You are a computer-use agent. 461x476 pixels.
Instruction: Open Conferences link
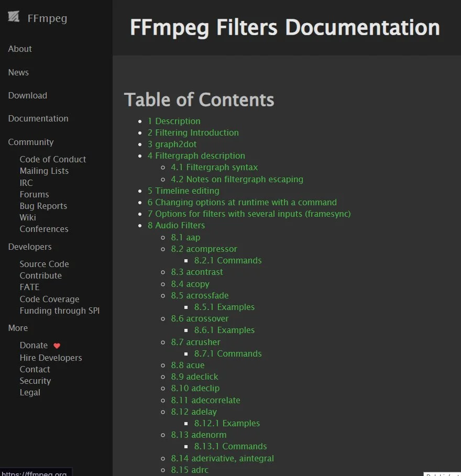44,229
